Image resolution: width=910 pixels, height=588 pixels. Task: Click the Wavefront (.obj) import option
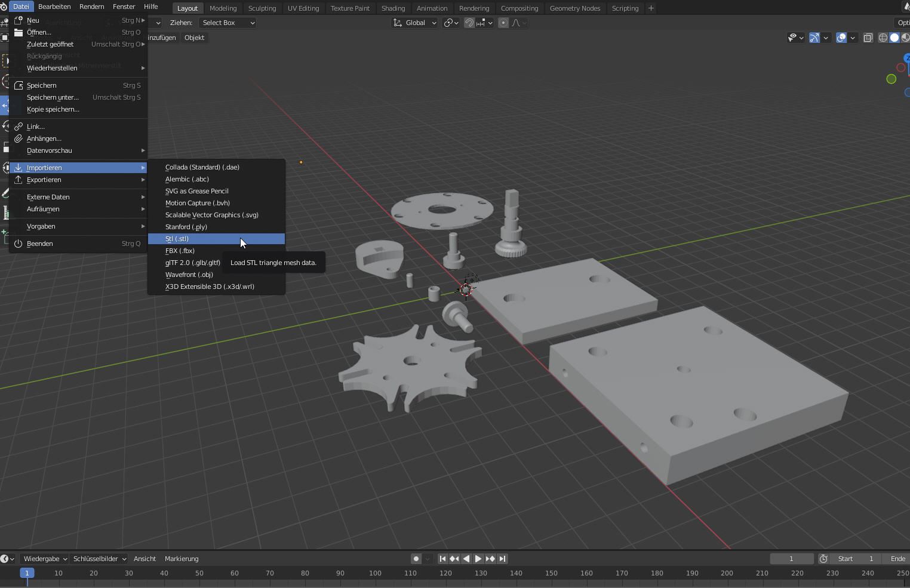tap(189, 275)
